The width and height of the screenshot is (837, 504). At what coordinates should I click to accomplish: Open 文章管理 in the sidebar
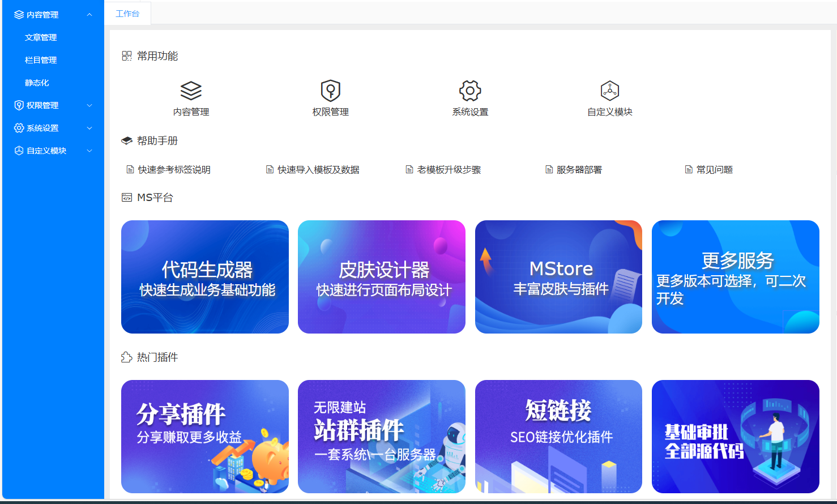tap(41, 37)
